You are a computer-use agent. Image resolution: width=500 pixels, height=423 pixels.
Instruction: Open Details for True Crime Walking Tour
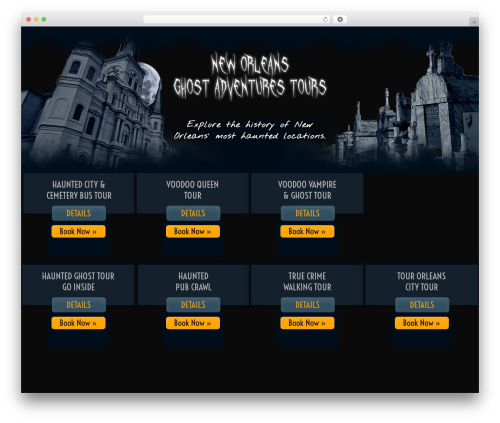tap(307, 305)
